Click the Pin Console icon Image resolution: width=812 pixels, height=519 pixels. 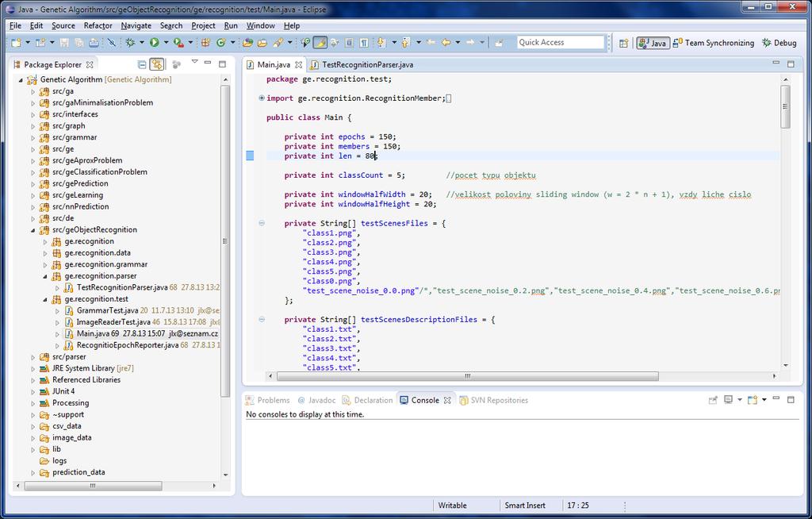point(713,400)
